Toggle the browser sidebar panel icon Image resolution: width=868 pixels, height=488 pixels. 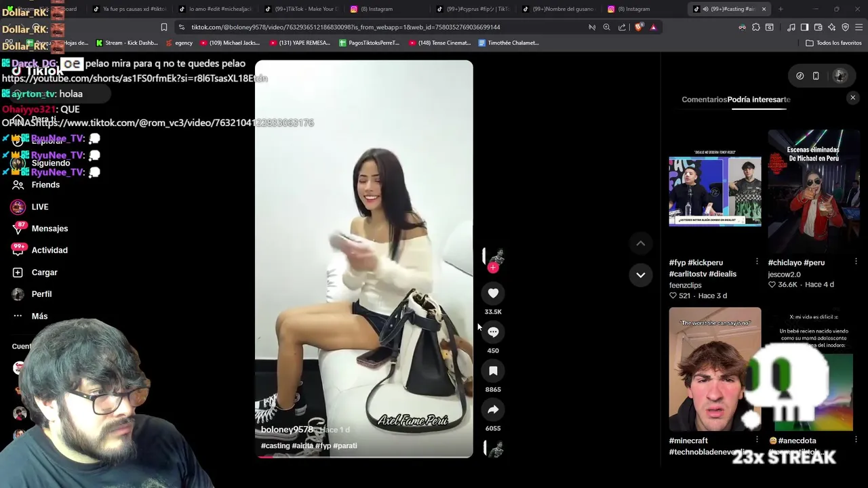click(x=805, y=27)
